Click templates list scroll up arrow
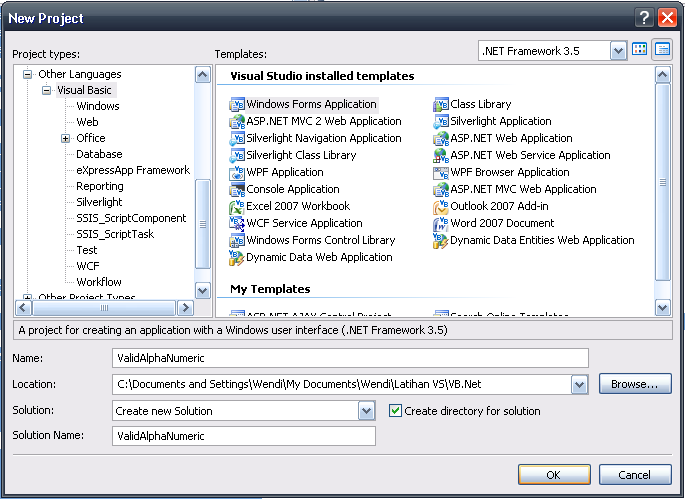The width and height of the screenshot is (685, 499). (663, 75)
